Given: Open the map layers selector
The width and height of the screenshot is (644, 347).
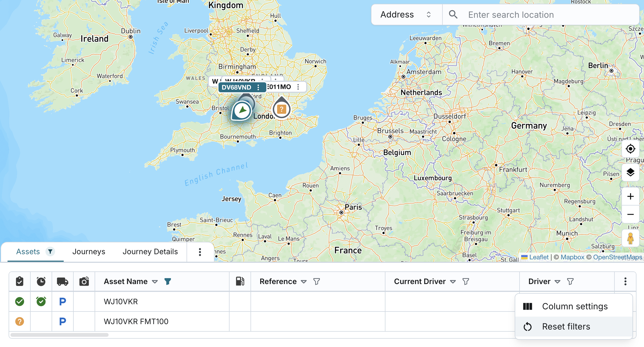Looking at the screenshot, I should pyautogui.click(x=630, y=172).
